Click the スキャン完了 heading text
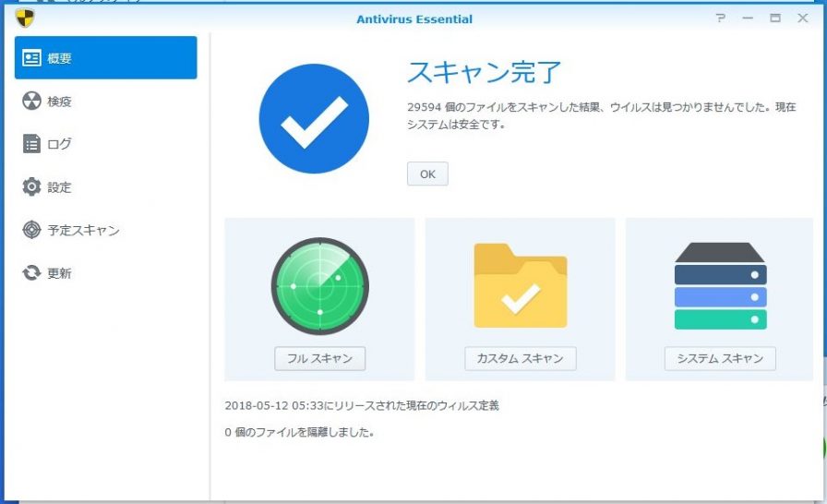The height and width of the screenshot is (504, 827). point(485,72)
